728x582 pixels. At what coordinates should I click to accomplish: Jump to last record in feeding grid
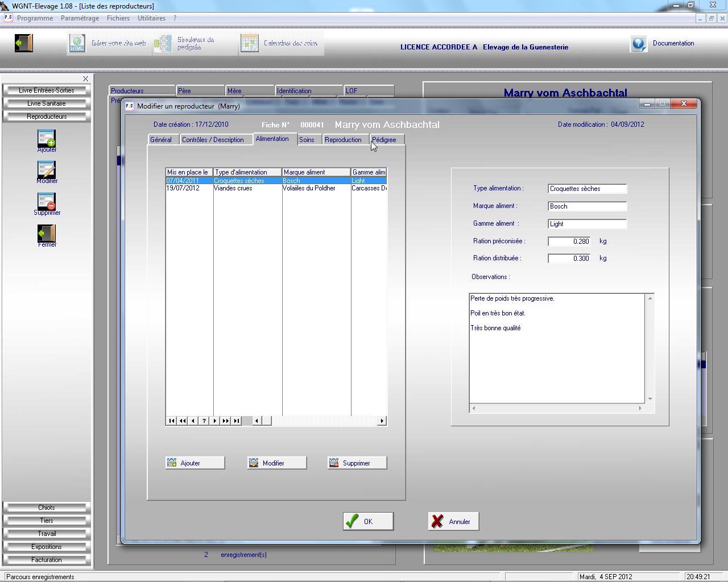tap(237, 421)
